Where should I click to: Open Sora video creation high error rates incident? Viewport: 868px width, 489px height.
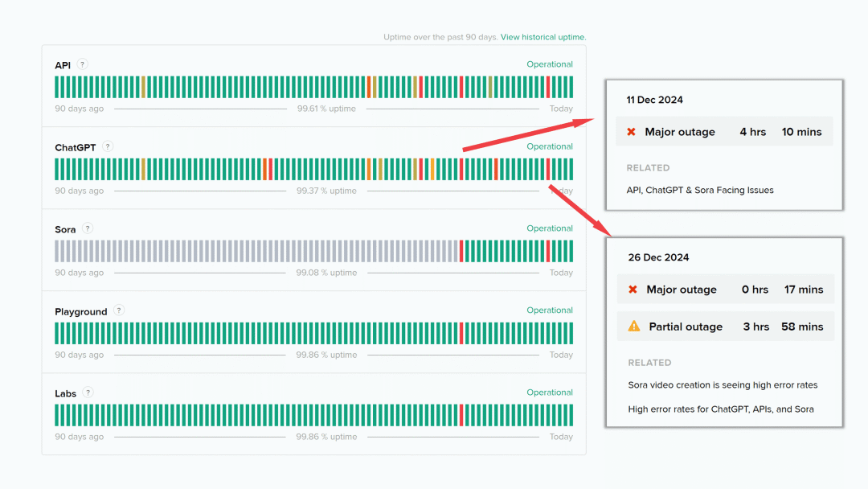click(723, 385)
